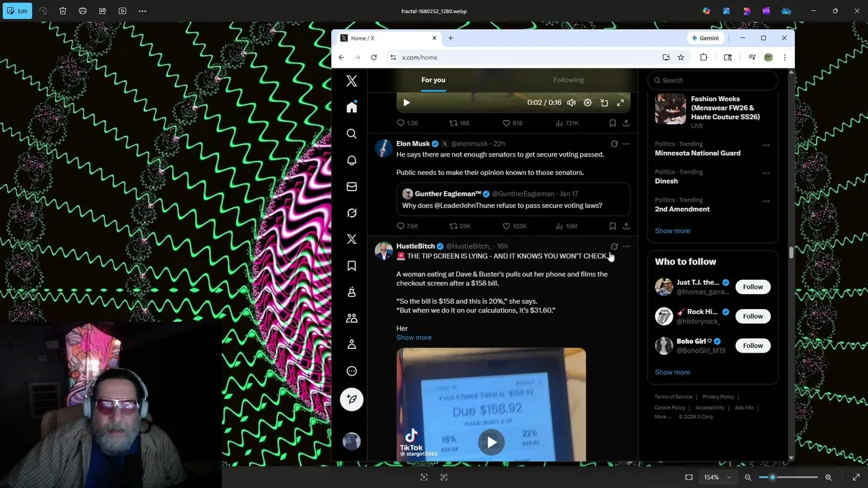The width and height of the screenshot is (868, 488).
Task: Open zoom percentage dropdown showing 154%
Action: point(717,477)
